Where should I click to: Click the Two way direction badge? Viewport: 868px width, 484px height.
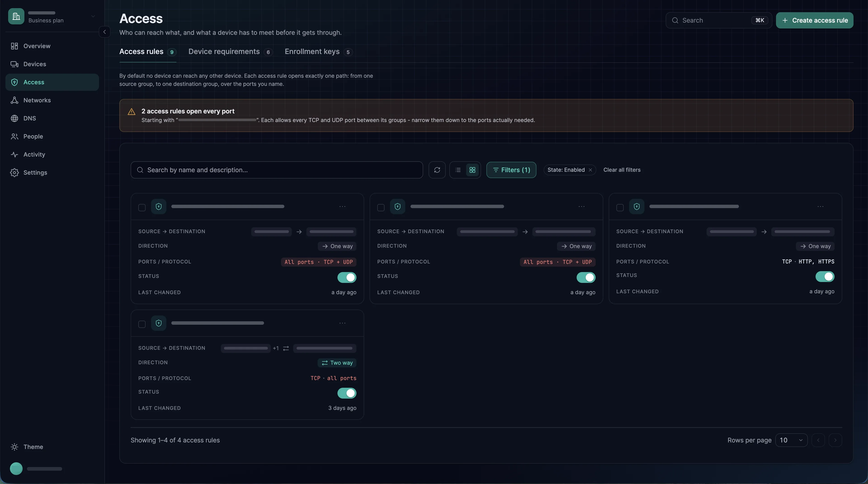(337, 363)
